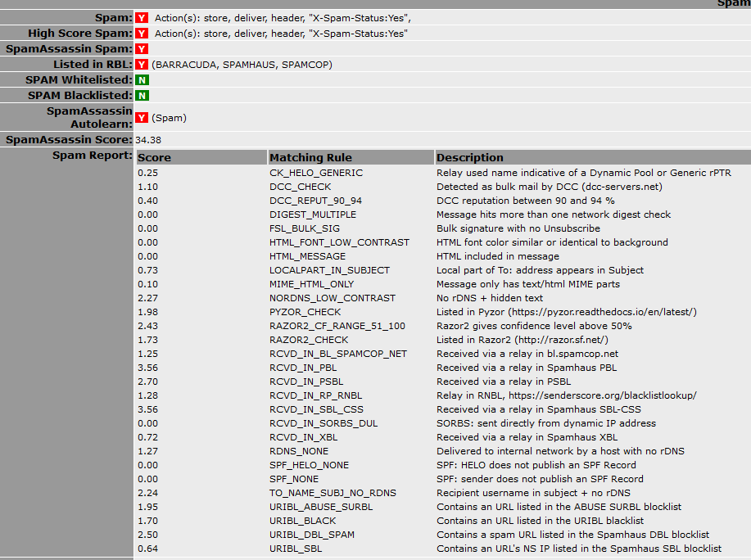The width and height of the screenshot is (751, 560).
Task: Click the red Y flag beside Spam
Action: [x=142, y=18]
